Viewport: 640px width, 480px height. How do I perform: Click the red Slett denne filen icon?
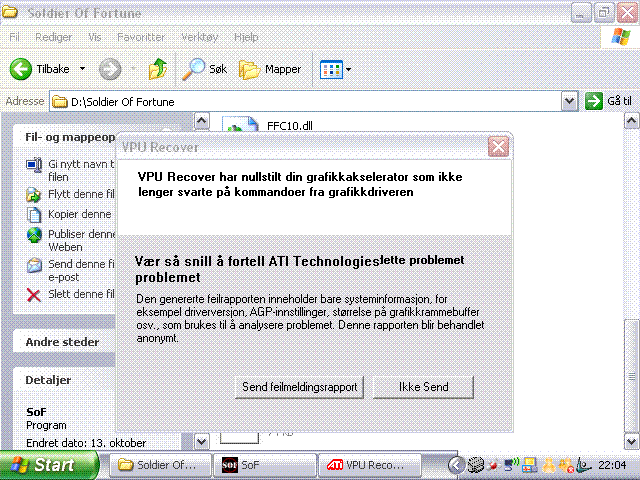click(33, 295)
